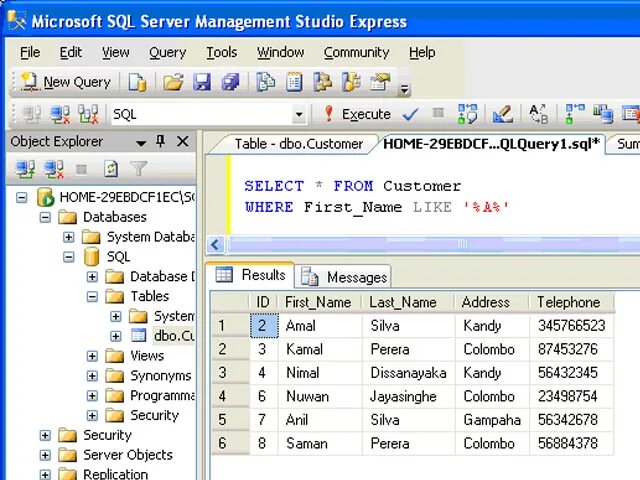Click the editor horizontal scrollbar thumb
This screenshot has width=640, height=480.
pyautogui.click(x=434, y=245)
